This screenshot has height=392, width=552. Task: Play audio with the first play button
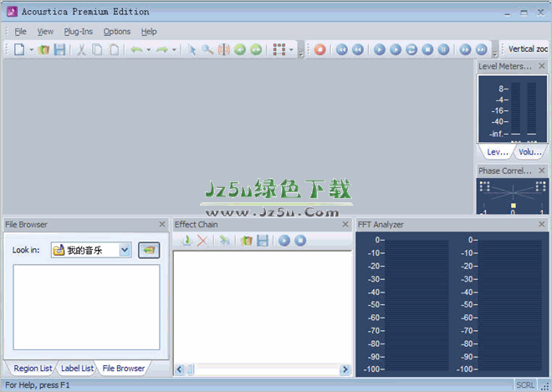coord(379,49)
